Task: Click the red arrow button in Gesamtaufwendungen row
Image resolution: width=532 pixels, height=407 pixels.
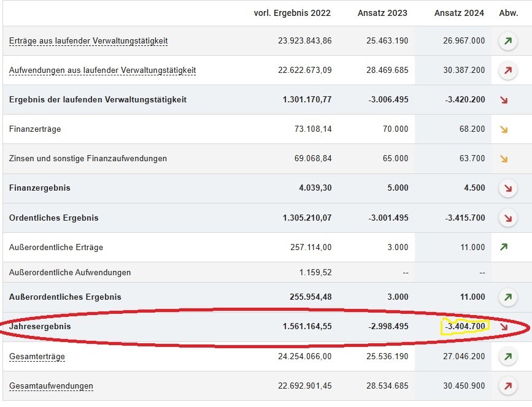Action: click(x=507, y=386)
